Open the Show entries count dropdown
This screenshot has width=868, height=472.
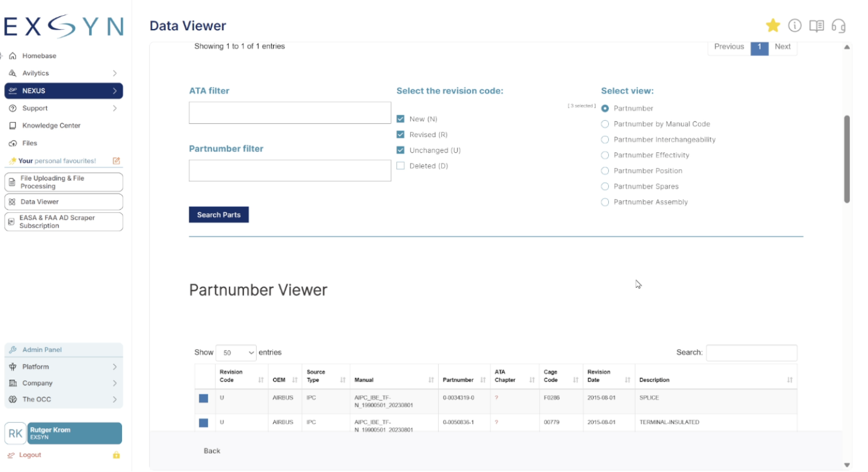click(x=236, y=352)
